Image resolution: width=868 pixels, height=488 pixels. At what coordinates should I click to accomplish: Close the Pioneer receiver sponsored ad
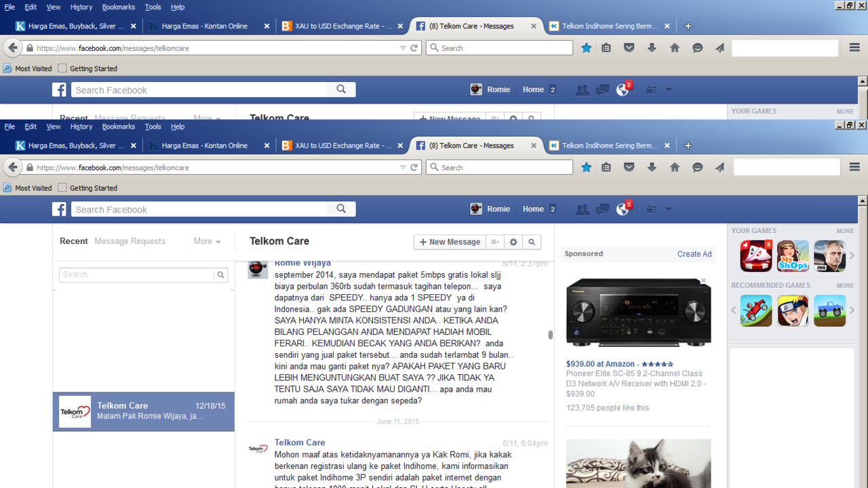pyautogui.click(x=704, y=281)
